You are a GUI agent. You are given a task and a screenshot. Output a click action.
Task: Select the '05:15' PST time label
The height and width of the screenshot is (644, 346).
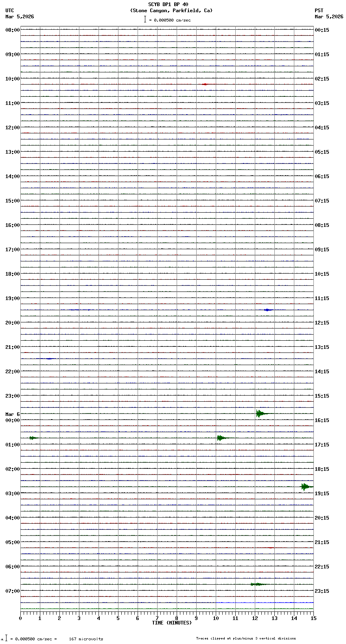322,152
